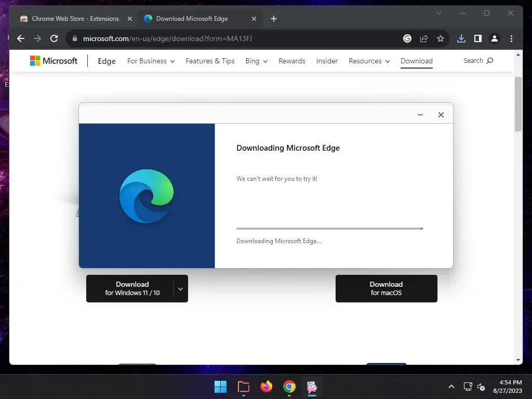This screenshot has height=399, width=532.
Task: Close the Download Microsoft Edge tab
Action: [254, 19]
